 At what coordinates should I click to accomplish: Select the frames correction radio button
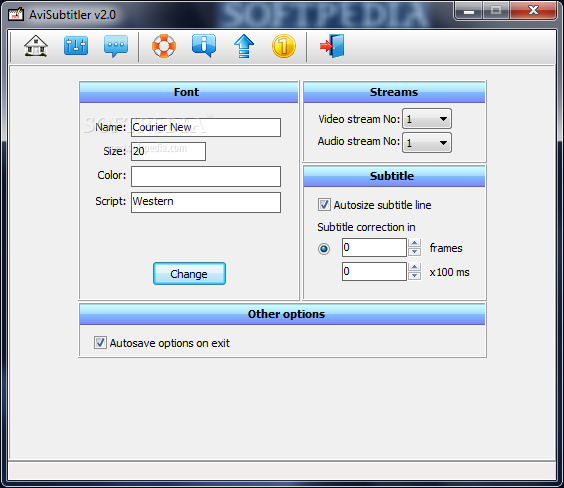[x=324, y=248]
